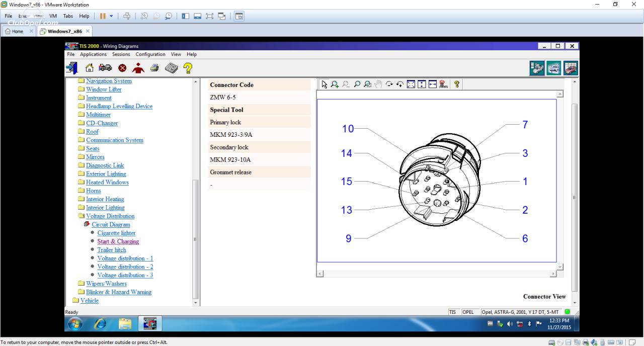Click the red-topped signal icon in diagram toolbar
The image size is (644, 346).
[x=443, y=84]
